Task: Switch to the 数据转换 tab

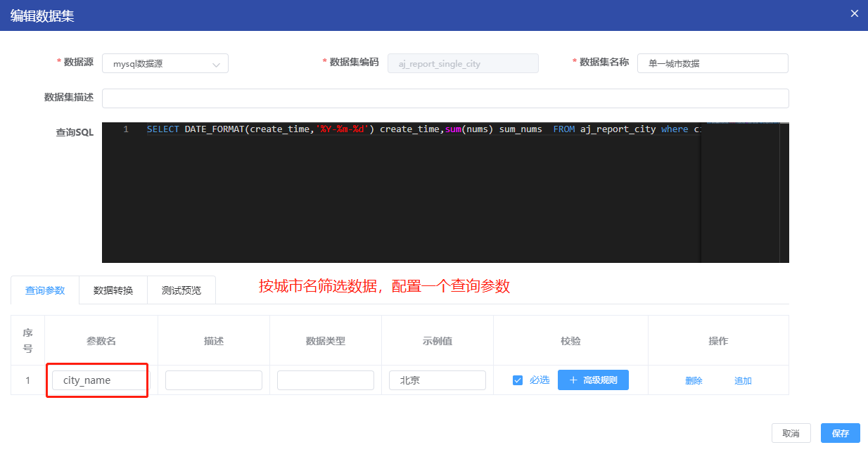Action: [x=113, y=290]
